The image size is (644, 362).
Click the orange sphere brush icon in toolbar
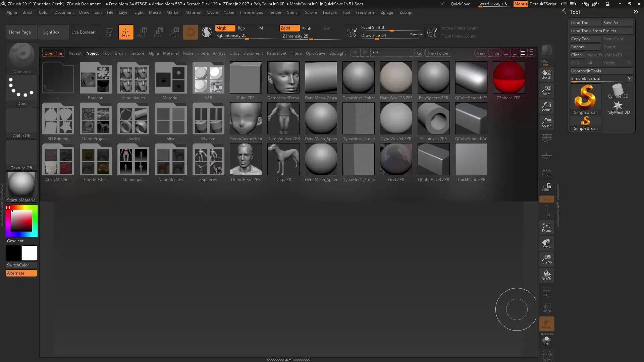pos(190,32)
